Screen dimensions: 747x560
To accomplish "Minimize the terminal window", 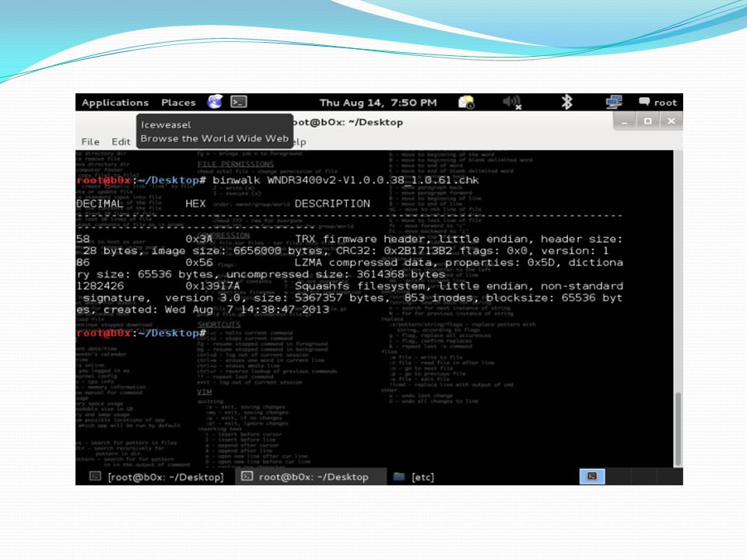I will click(624, 121).
